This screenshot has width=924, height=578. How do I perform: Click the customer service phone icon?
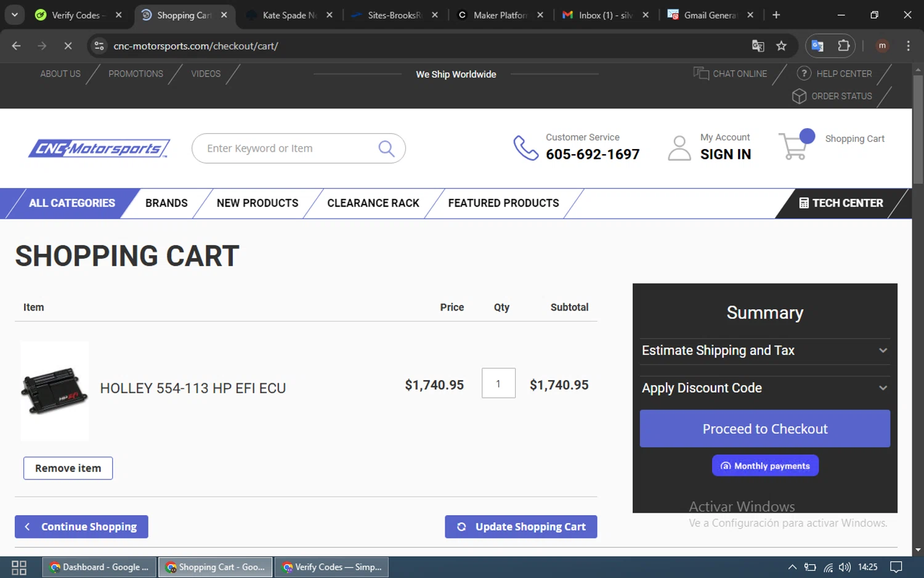point(526,148)
